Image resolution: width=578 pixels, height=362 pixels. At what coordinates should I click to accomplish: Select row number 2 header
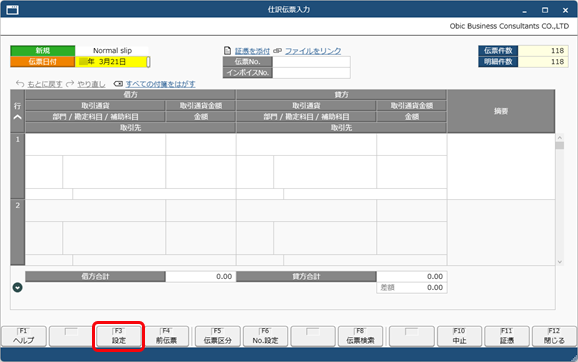point(17,232)
